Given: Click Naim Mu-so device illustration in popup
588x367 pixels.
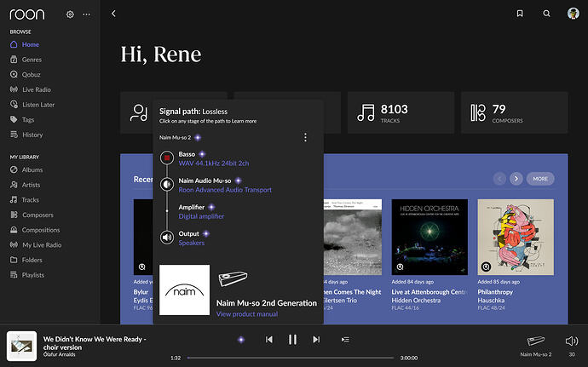Looking at the screenshot, I should 233,278.
